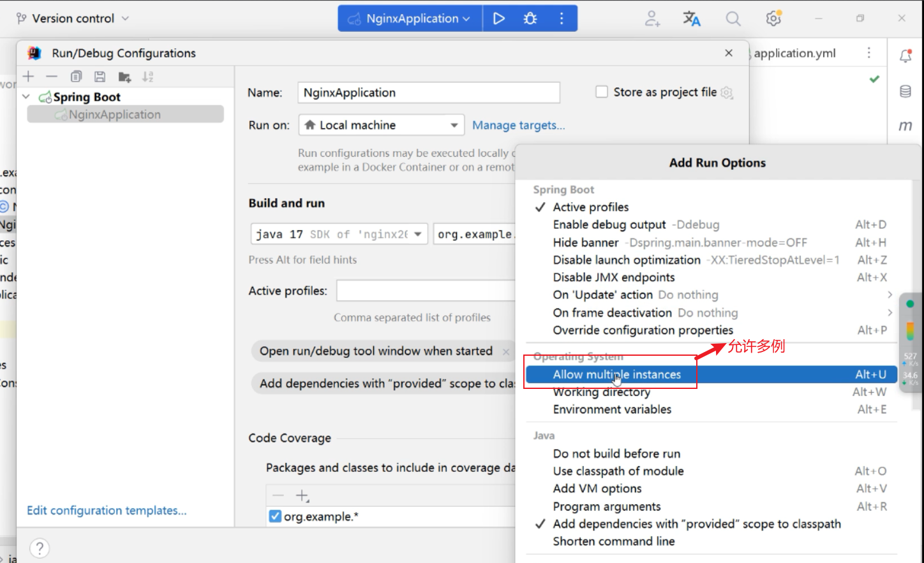Select NginxApplication in configuration tree
The width and height of the screenshot is (924, 563).
tap(125, 114)
